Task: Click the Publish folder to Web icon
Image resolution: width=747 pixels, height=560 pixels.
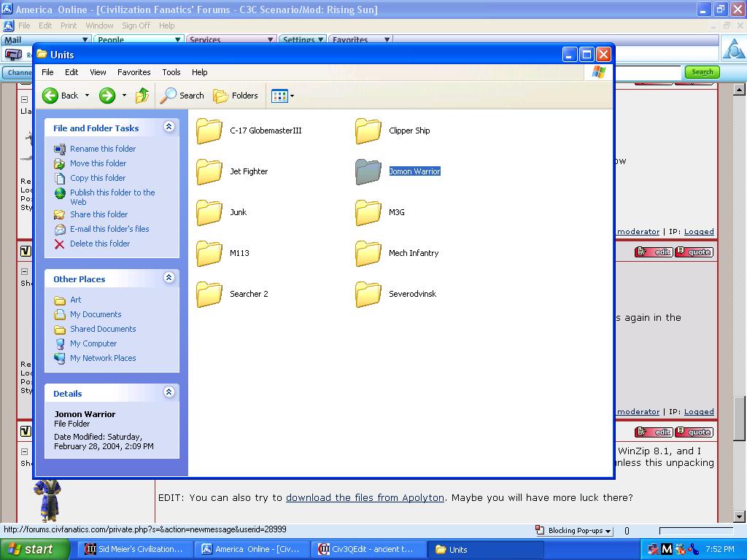Action: [60, 192]
